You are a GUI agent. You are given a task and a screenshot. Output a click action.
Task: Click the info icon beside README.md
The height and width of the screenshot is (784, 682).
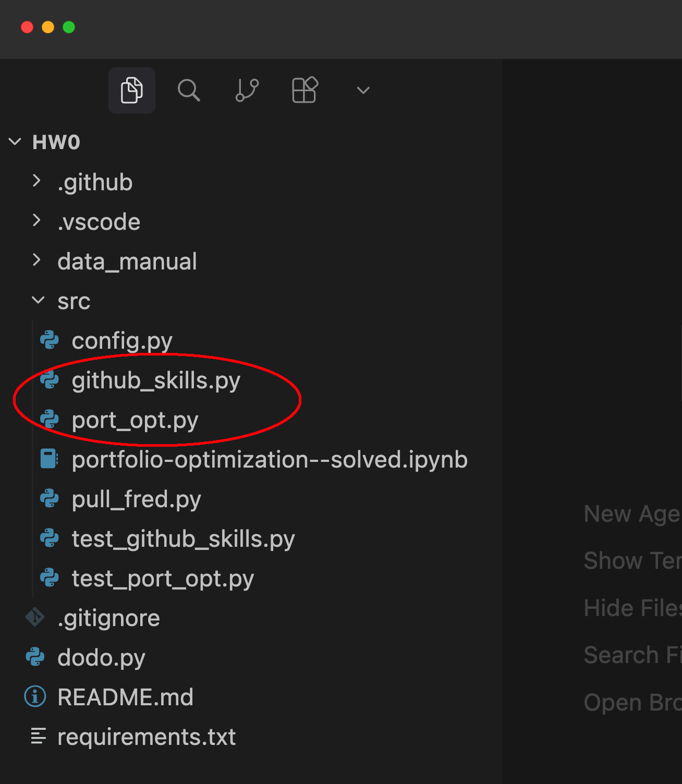tap(35, 697)
